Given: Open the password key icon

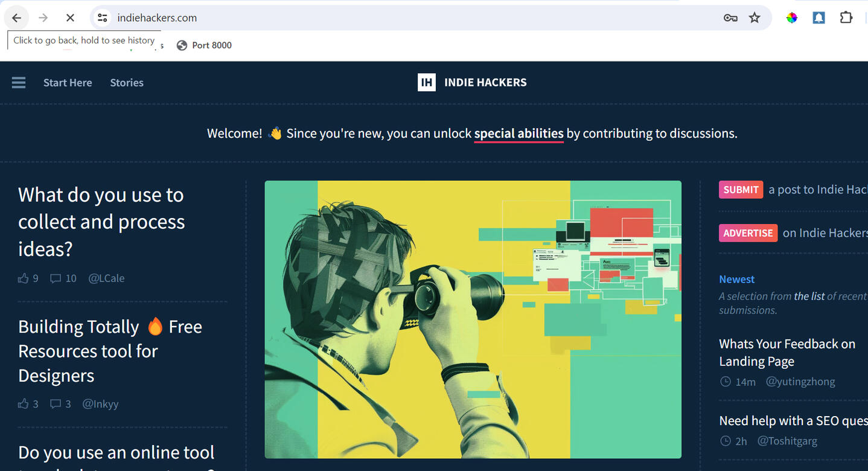Looking at the screenshot, I should point(730,18).
